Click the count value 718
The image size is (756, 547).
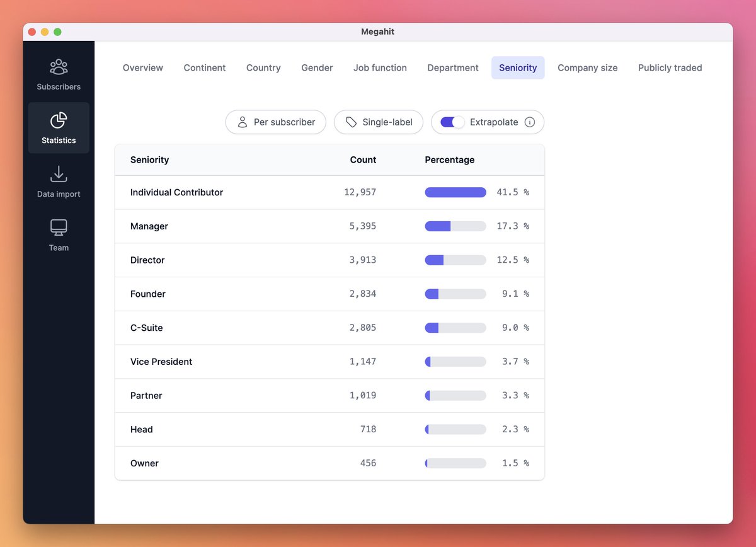(369, 430)
